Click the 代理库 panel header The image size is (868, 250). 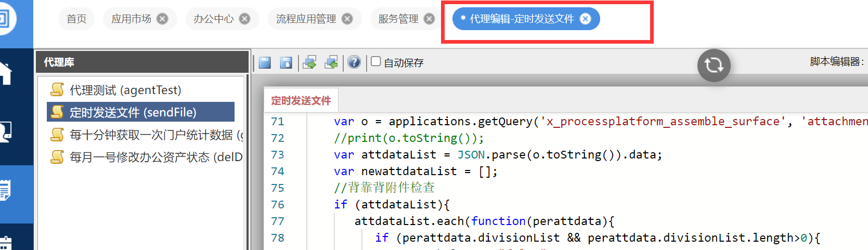point(141,62)
